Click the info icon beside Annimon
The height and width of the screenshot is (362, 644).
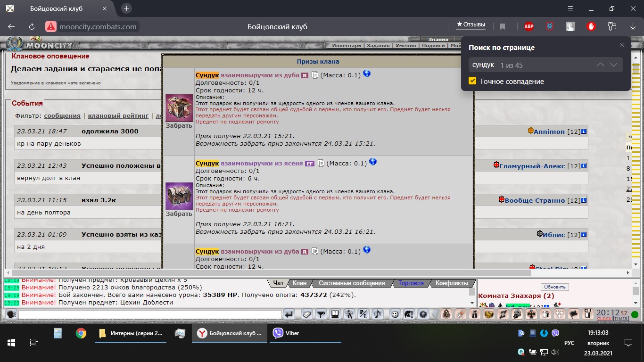pyautogui.click(x=584, y=132)
